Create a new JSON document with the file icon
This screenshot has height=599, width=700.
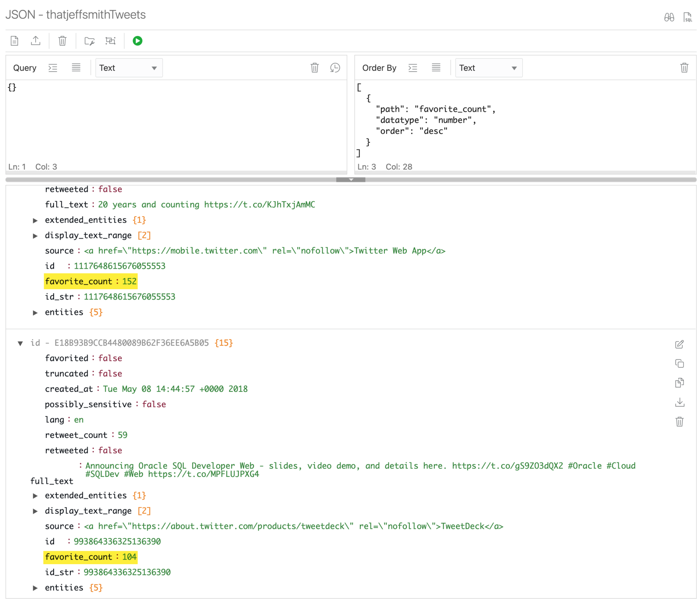[14, 41]
